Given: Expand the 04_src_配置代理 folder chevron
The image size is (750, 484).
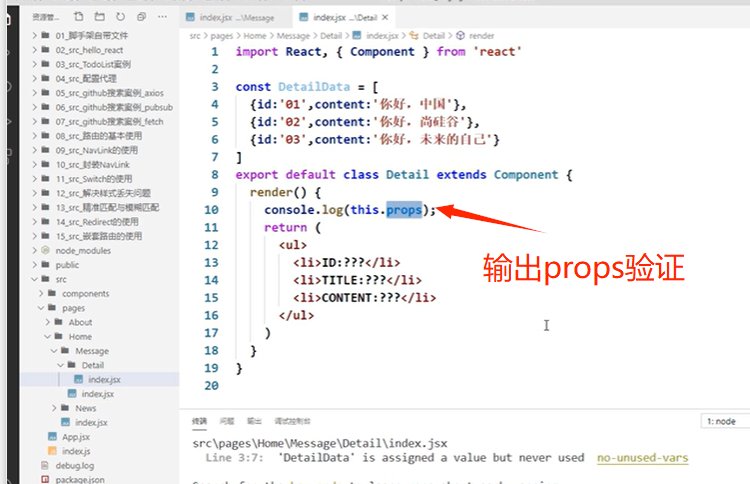Looking at the screenshot, I should click(34, 78).
